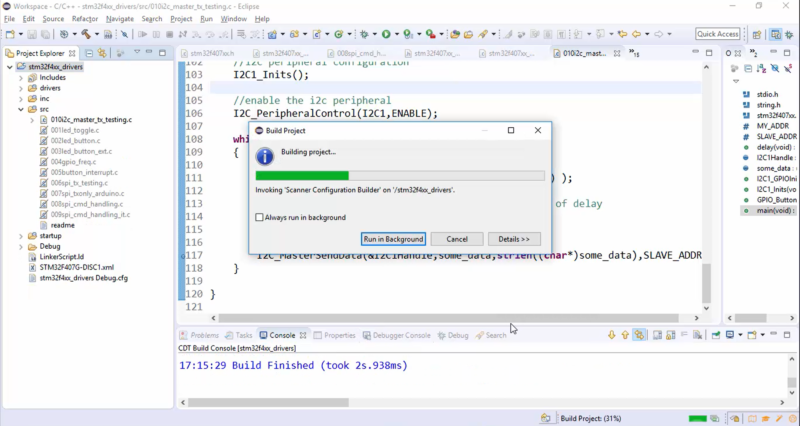The width and height of the screenshot is (800, 426).
Task: Click the Show Next Error down arrow
Action: coord(612,335)
